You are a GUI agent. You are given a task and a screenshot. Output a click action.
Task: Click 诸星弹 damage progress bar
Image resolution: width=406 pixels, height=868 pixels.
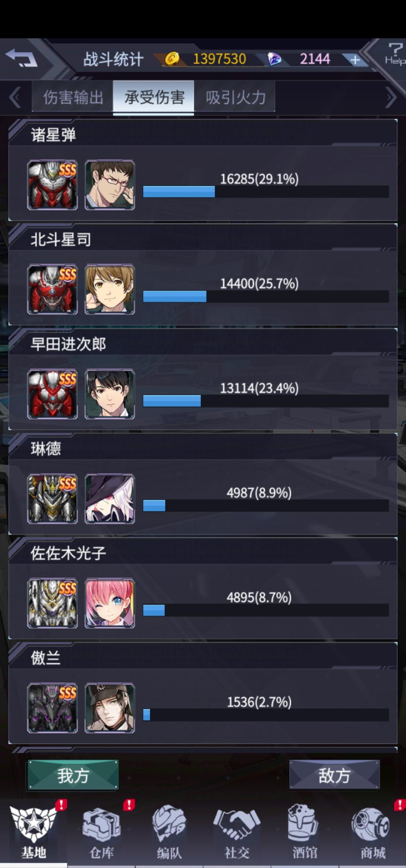click(266, 192)
